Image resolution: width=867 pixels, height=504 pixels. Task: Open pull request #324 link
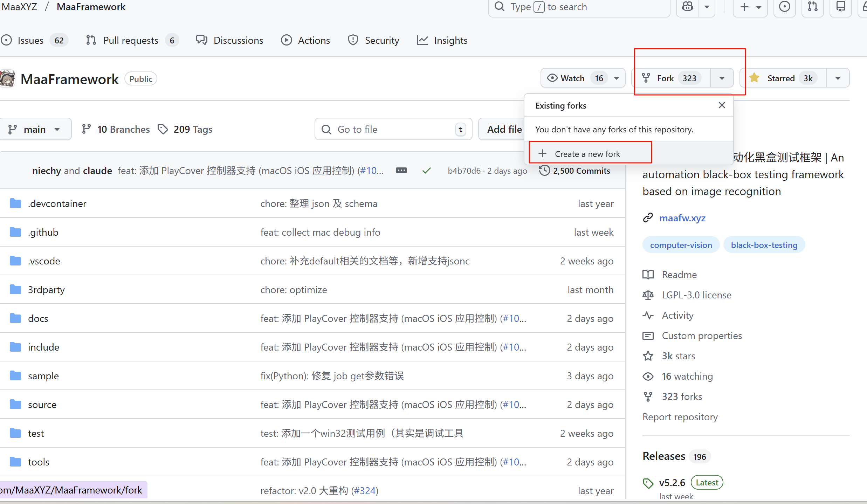365,491
